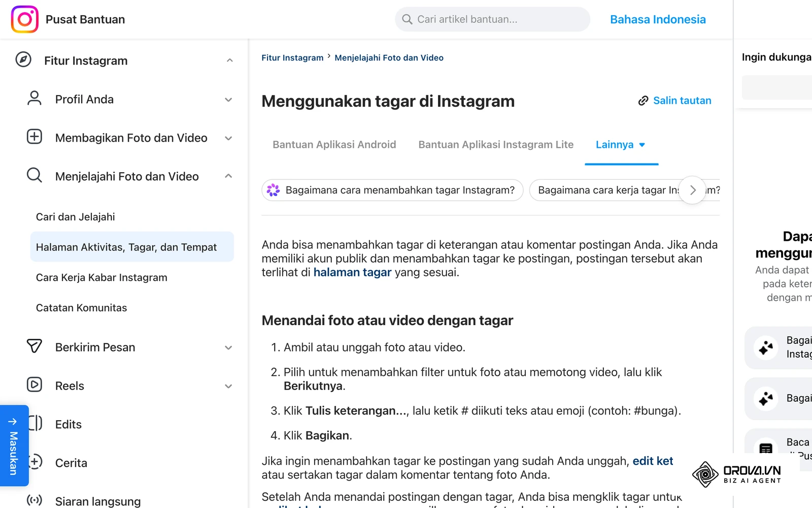Click the Fitur Instagram compass icon
Screen dimensions: 812x508
click(23, 60)
